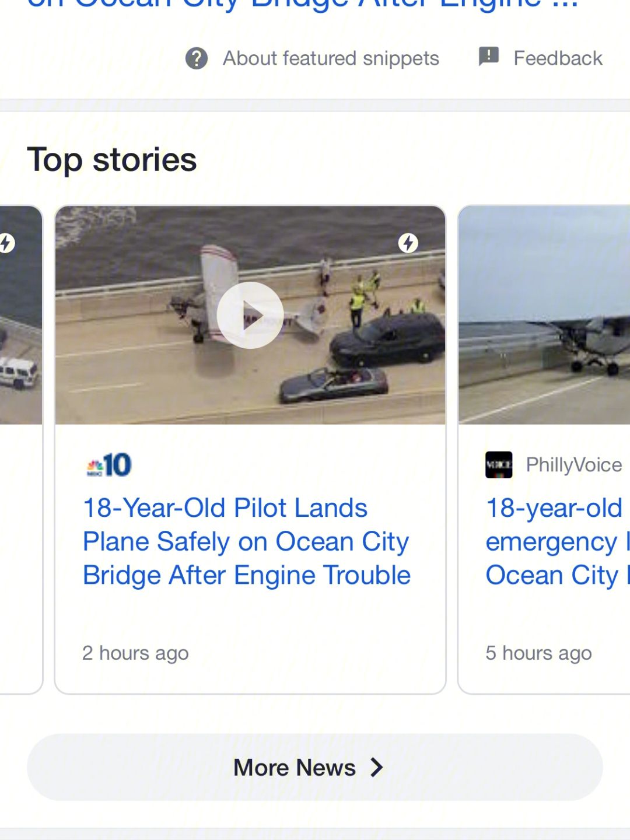
Task: Click the PhillyVoice source name
Action: coord(574,465)
